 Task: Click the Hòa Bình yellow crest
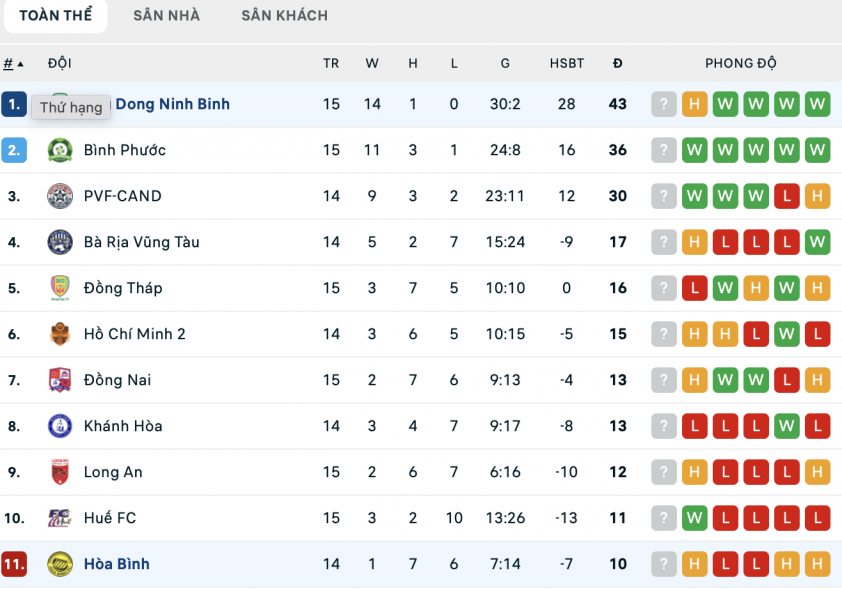point(60,564)
